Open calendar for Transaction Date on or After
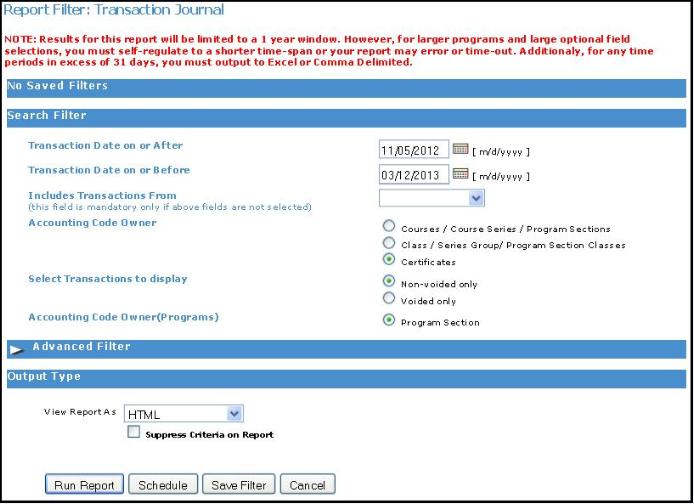The image size is (694, 504). tap(460, 149)
